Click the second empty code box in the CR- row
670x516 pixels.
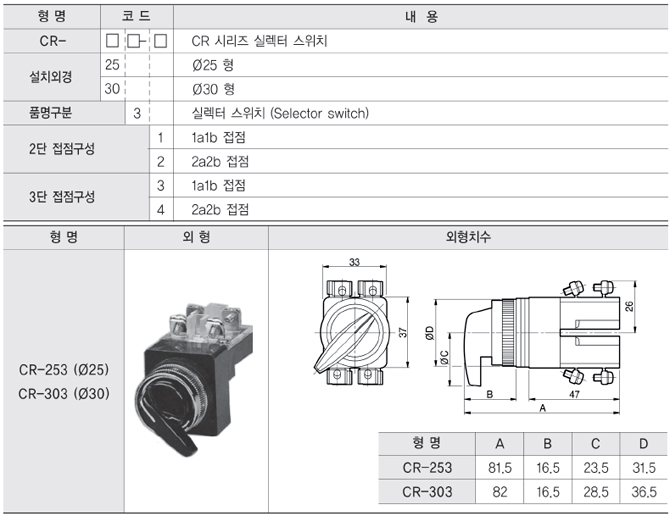(133, 41)
